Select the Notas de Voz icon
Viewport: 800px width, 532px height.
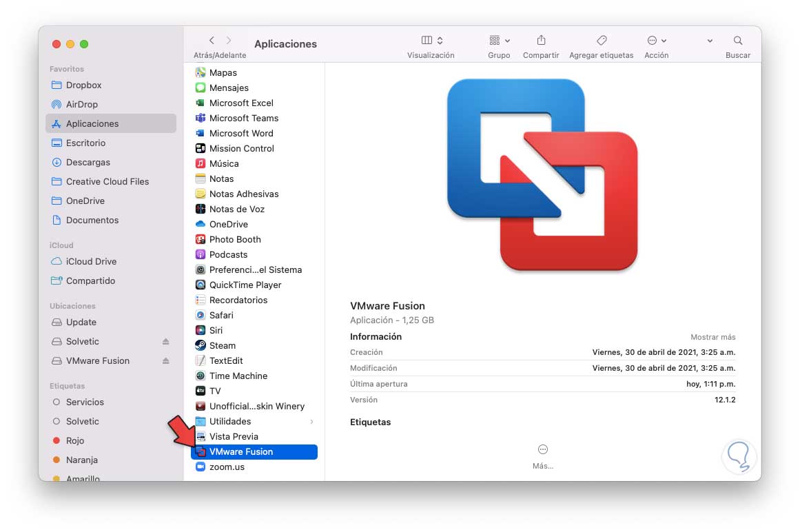(201, 209)
